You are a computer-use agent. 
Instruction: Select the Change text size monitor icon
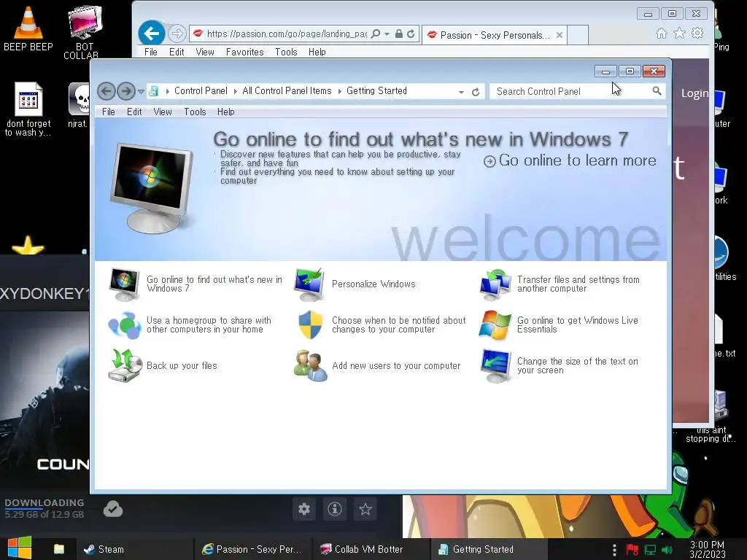tap(495, 366)
